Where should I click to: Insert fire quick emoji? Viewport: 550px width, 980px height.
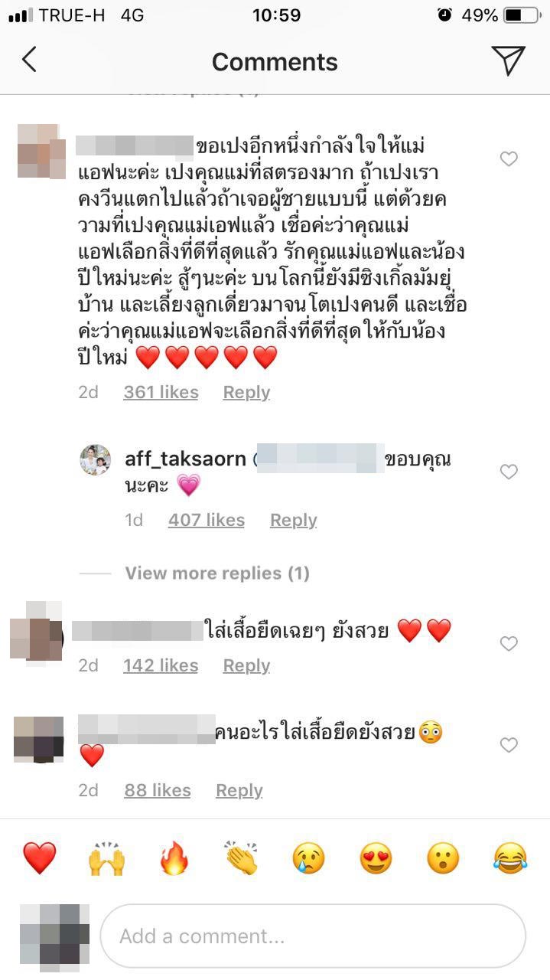174,857
